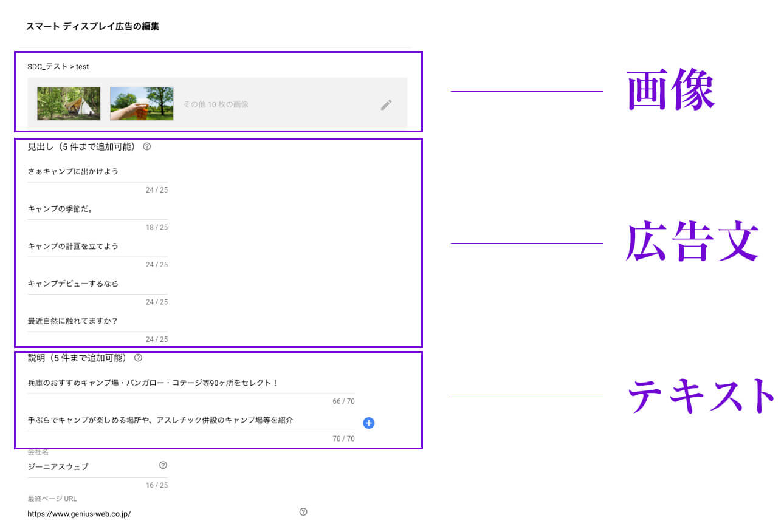
Task: Click the 16 / 25 character counter
Action: click(157, 485)
